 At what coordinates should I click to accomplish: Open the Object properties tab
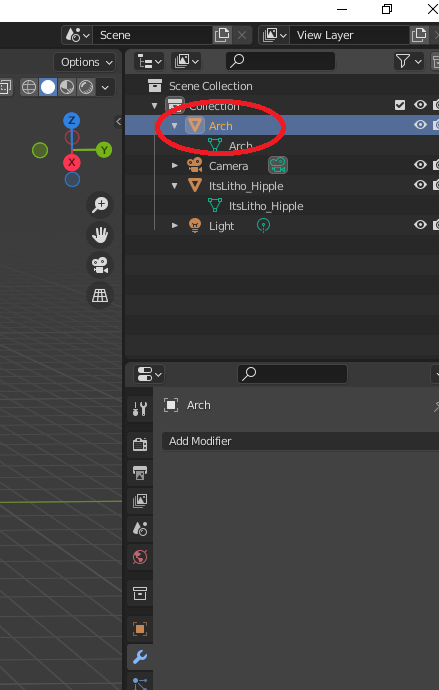tap(140, 629)
